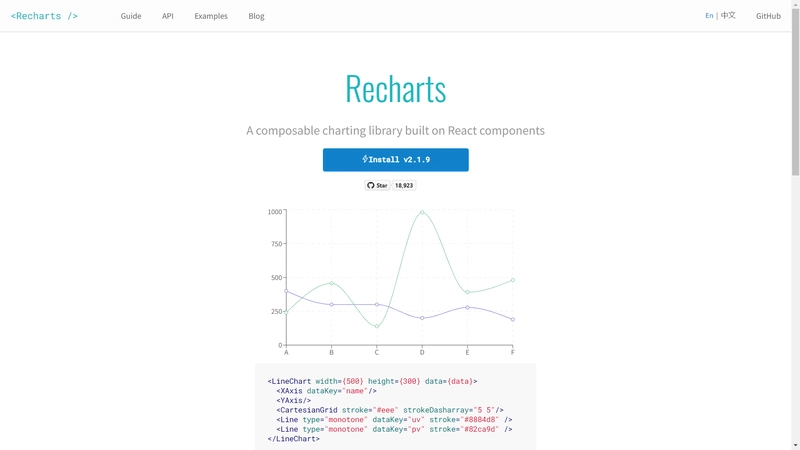Click the Line dataKey="uv" code line
This screenshot has height=450, width=800.
pos(394,419)
